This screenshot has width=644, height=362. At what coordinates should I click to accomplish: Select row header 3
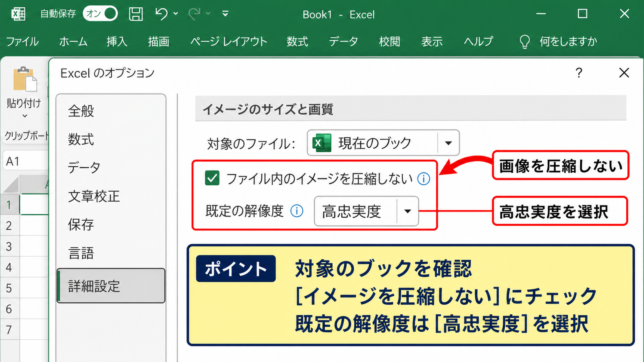pos(9,246)
